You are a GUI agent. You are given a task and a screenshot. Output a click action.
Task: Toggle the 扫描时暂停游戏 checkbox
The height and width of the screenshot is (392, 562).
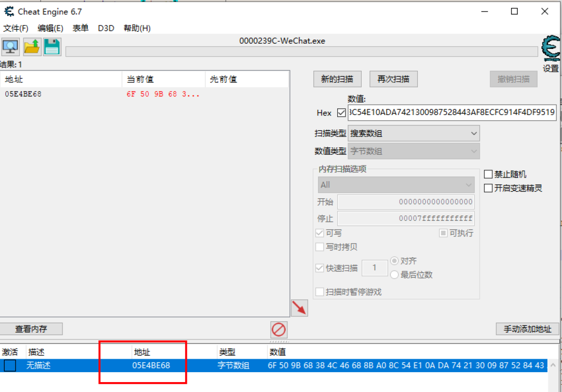coord(320,292)
